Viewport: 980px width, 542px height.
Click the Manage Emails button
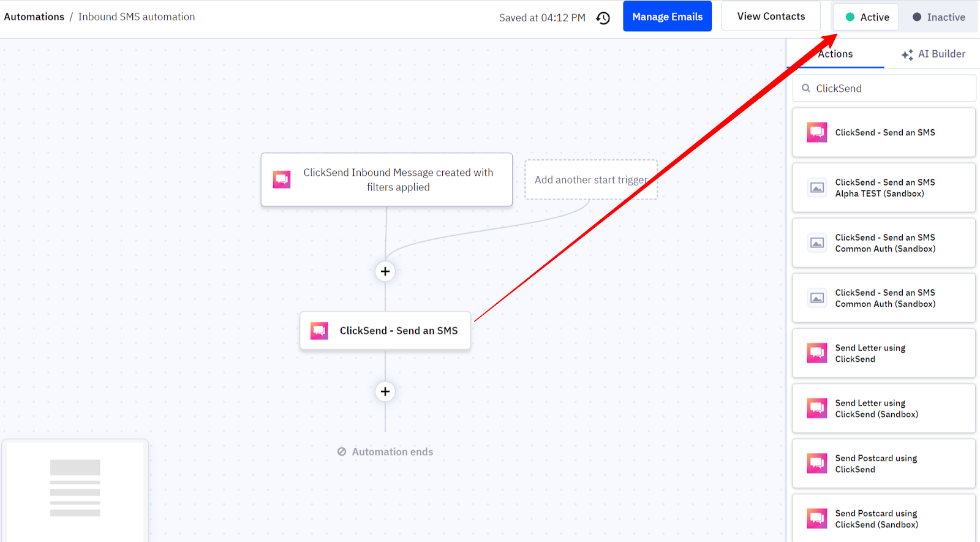coord(668,17)
